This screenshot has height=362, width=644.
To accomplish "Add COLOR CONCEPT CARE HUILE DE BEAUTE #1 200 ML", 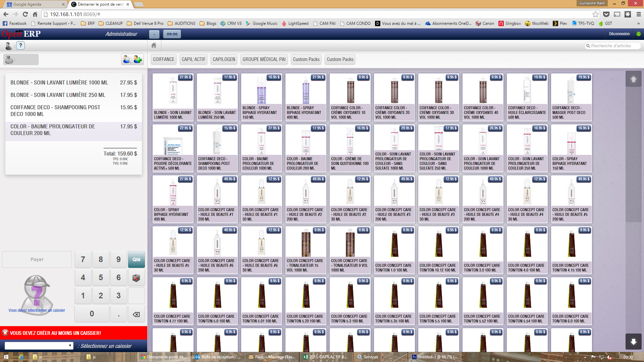I will coord(217,199).
